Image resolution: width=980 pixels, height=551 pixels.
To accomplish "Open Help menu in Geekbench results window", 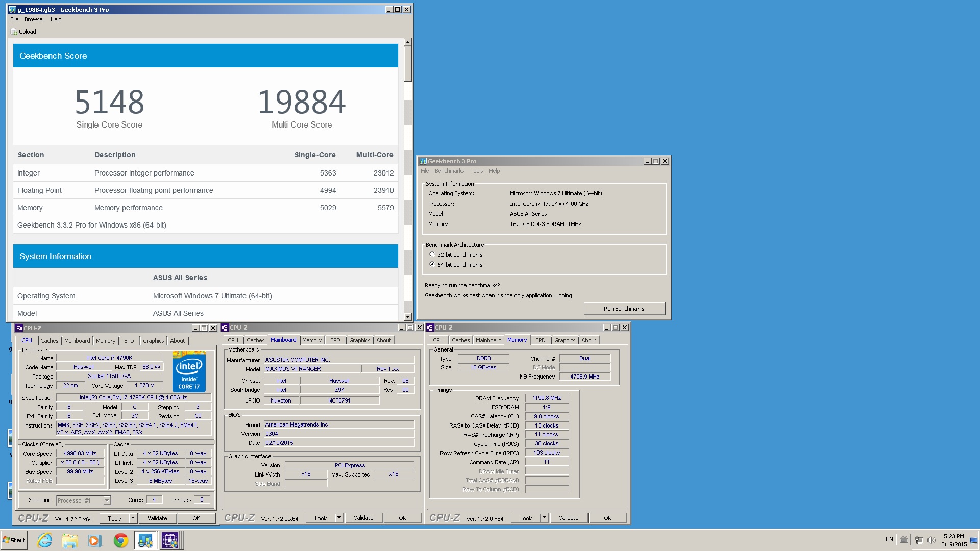I will coord(56,19).
